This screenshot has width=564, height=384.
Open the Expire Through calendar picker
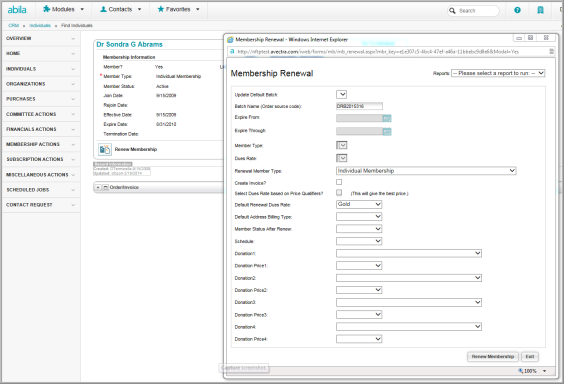click(x=387, y=132)
